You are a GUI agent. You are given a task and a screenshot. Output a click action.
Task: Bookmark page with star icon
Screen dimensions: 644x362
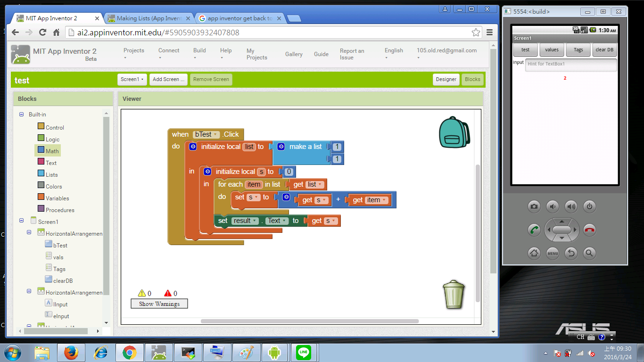pyautogui.click(x=476, y=33)
